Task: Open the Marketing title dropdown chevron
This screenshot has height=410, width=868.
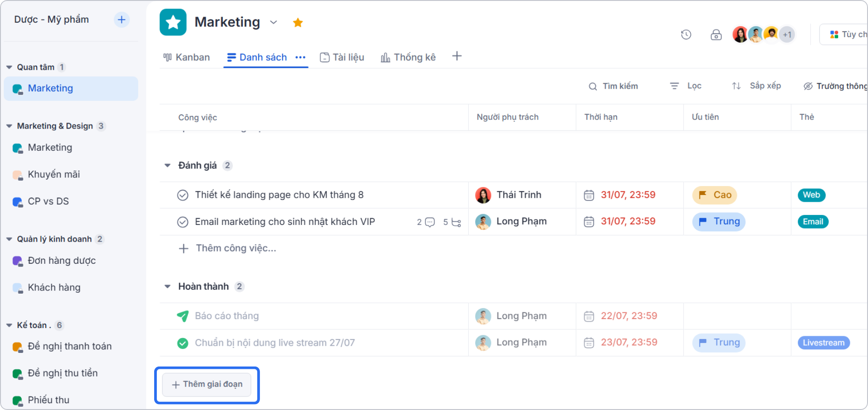Action: pos(274,22)
